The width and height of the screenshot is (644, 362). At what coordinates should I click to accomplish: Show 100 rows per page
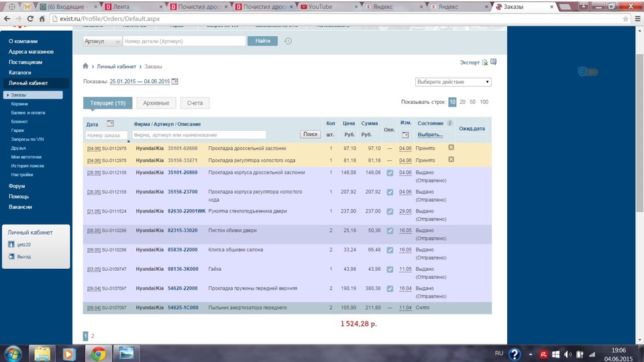[x=484, y=102]
